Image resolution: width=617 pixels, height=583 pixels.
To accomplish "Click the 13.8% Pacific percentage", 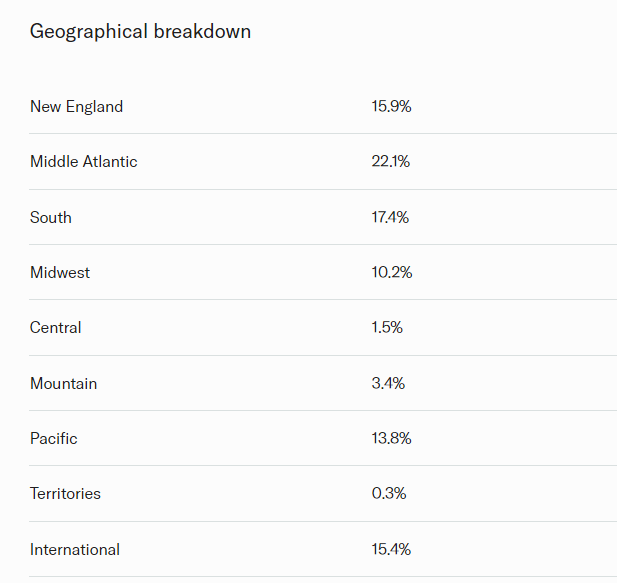I will pos(391,438).
